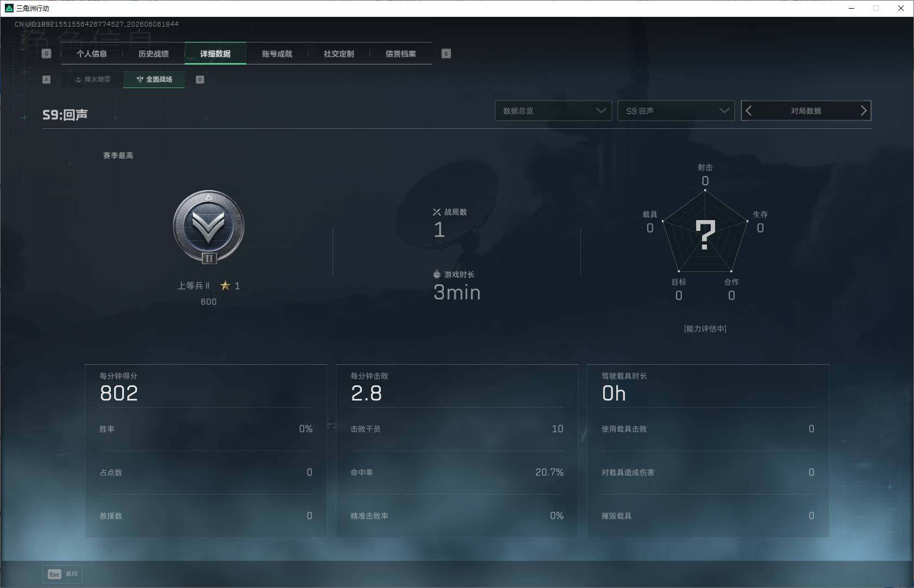Click the 赛季最高 label
This screenshot has height=588, width=914.
[118, 155]
